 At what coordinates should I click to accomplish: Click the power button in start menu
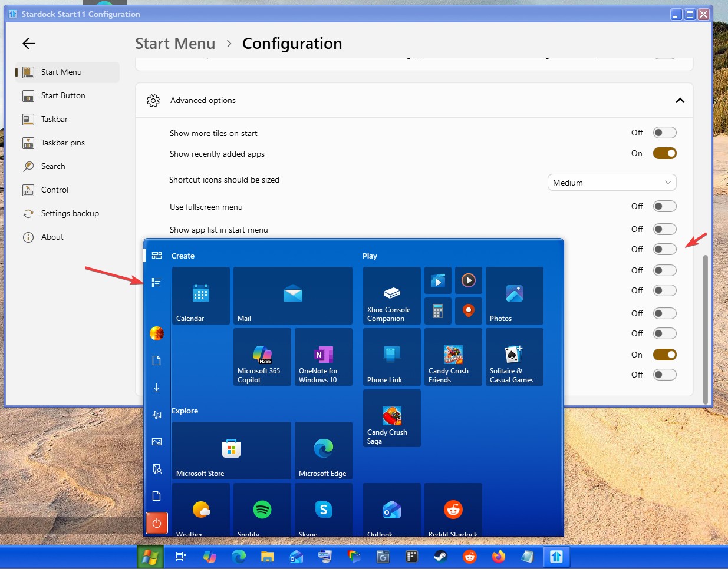157,523
